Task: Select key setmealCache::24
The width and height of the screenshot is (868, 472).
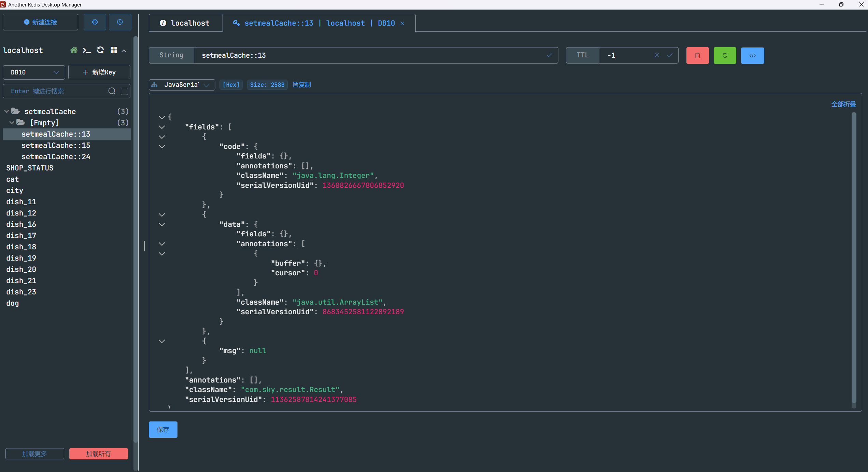Action: tap(67, 157)
